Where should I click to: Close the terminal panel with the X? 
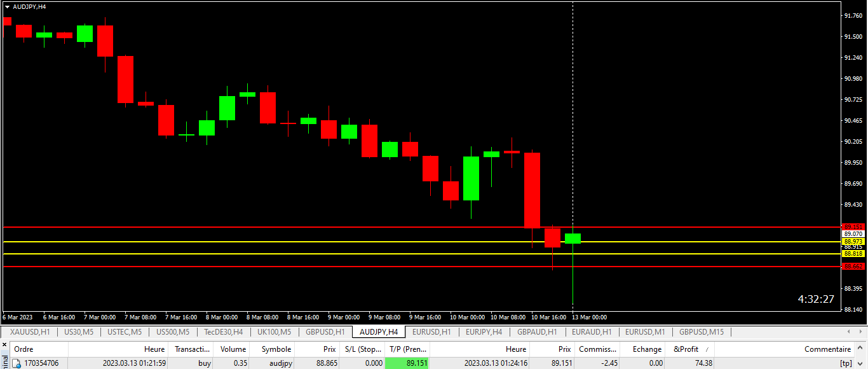click(x=4, y=345)
